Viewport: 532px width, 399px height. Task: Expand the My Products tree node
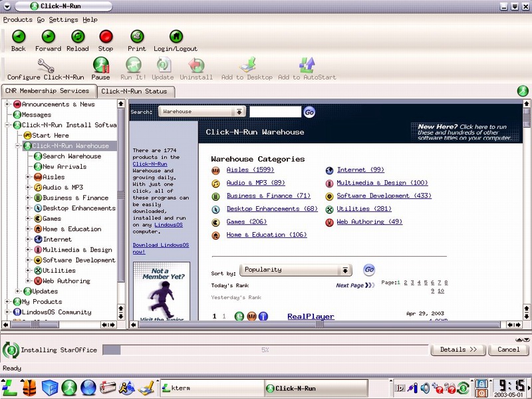tap(7, 302)
